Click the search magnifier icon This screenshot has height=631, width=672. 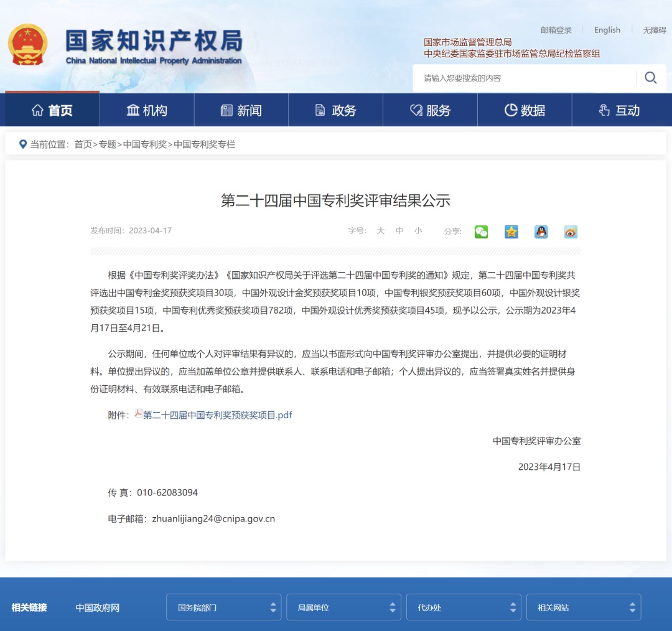click(650, 78)
